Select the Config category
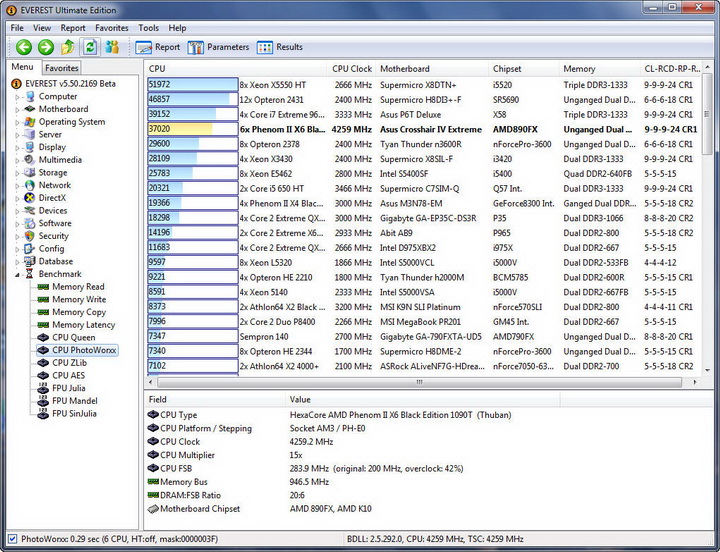Viewport: 720px width, 552px height. [x=51, y=248]
